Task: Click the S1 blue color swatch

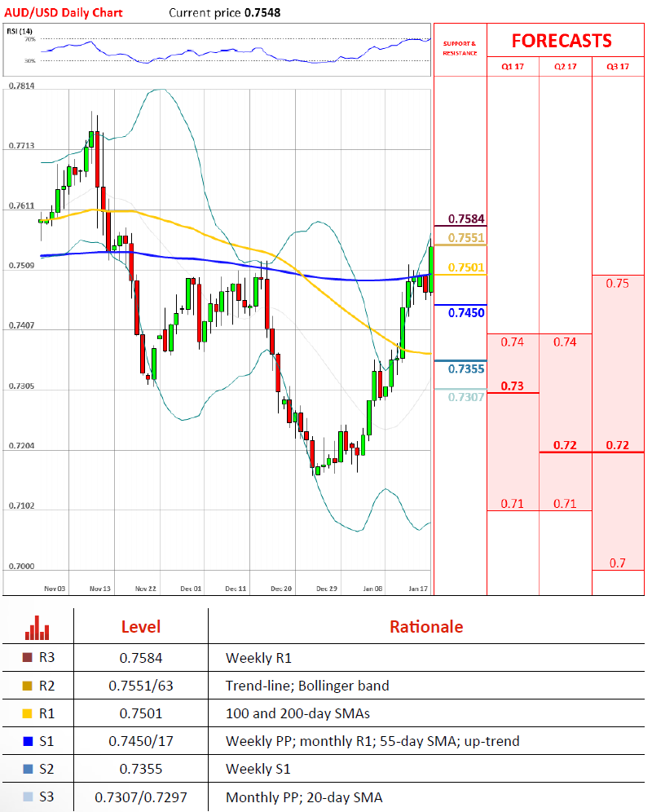Action: [28, 741]
